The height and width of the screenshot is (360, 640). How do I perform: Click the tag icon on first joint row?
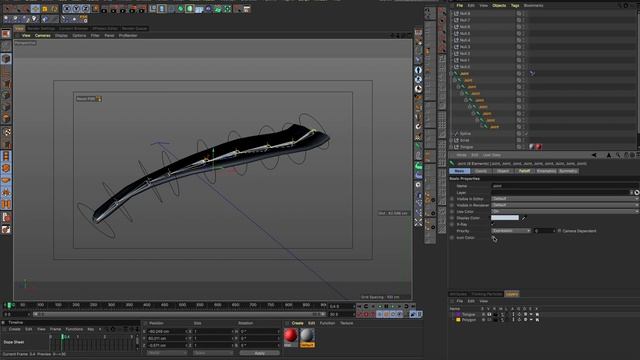pyautogui.click(x=532, y=73)
